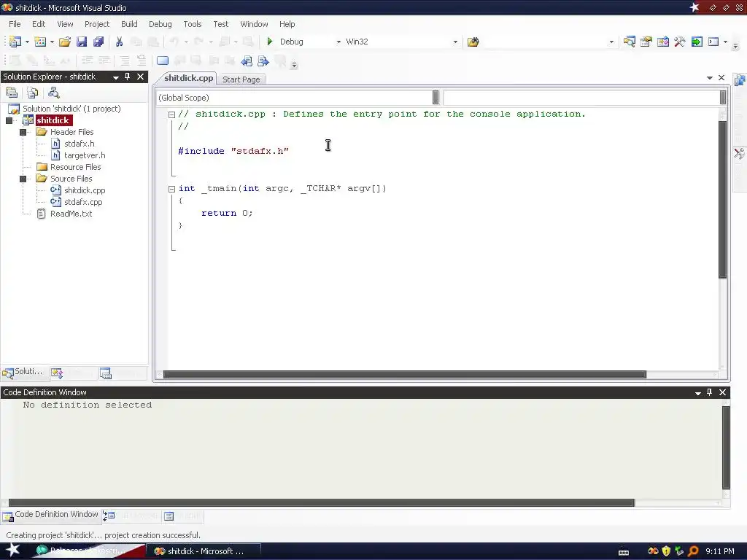This screenshot has height=560, width=747.
Task: Open the Command Window toolbar icon
Action: (x=713, y=42)
